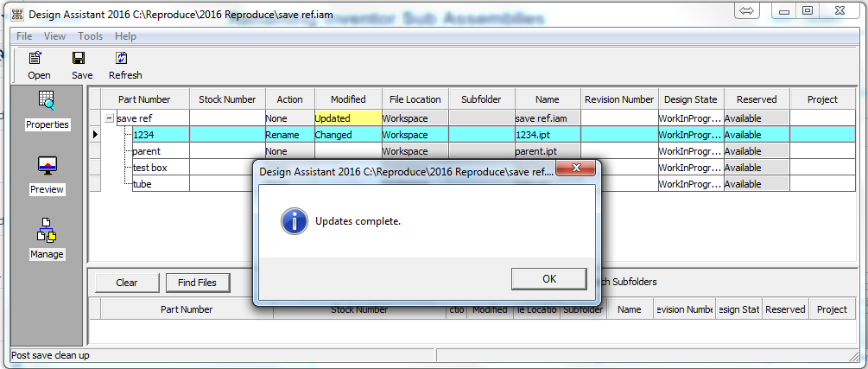Click the Project header in lower table
868x369 pixels.
tap(832, 309)
